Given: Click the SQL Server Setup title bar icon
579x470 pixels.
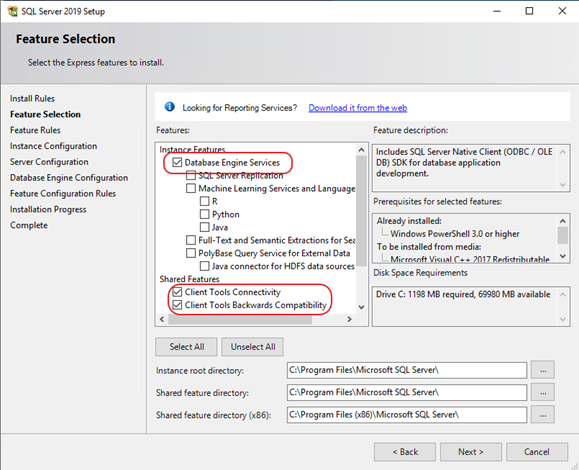Looking at the screenshot, I should (12, 11).
